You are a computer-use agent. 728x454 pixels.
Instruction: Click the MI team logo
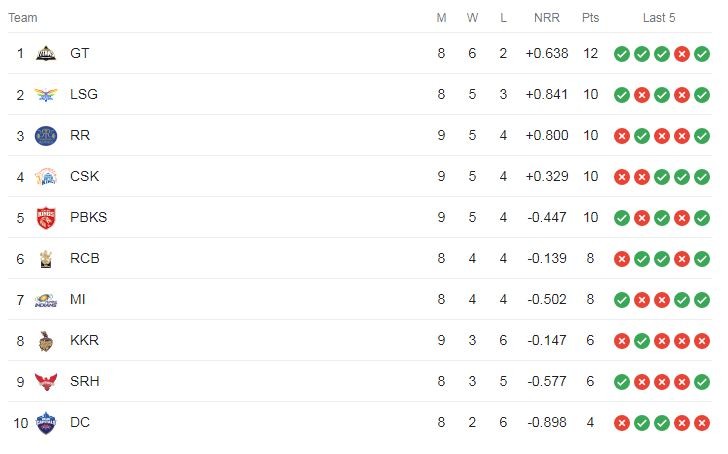[x=46, y=300]
